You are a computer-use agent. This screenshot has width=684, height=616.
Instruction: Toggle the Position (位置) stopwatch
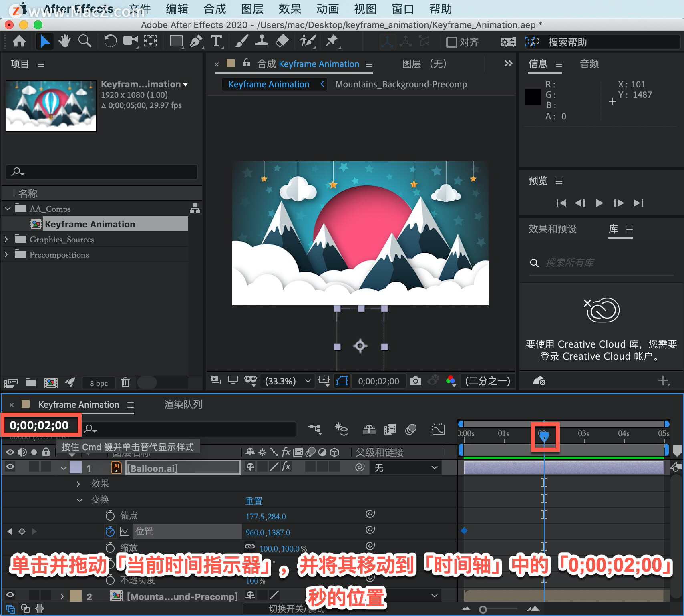coord(110,531)
